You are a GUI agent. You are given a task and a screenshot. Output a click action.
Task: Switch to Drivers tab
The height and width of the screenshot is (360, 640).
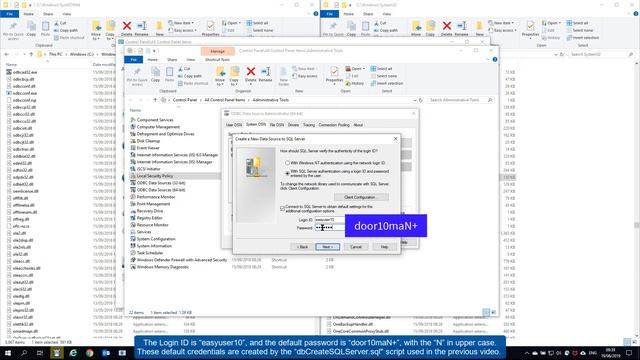[x=293, y=125]
